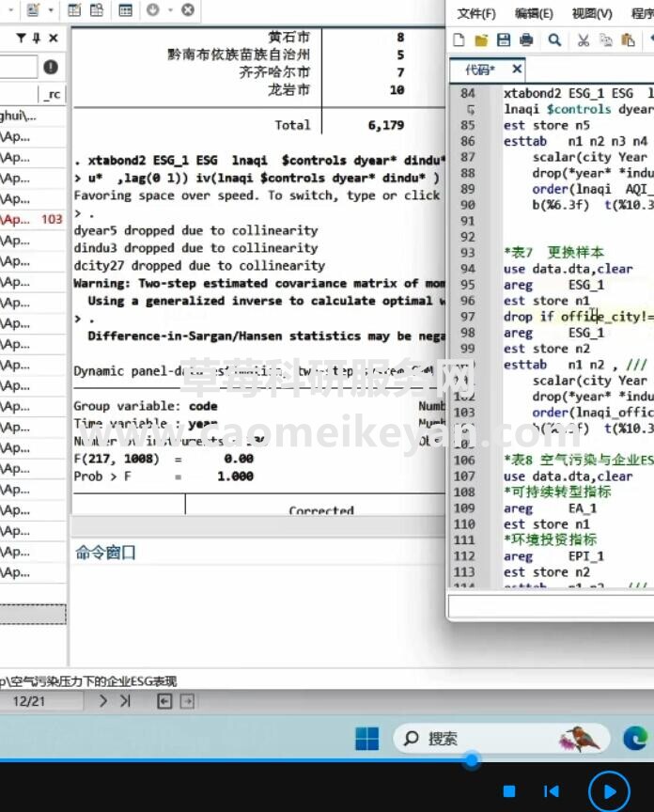The height and width of the screenshot is (812, 654).
Task: Click the Windows taskbar 搜索 search box
Action: [x=500, y=739]
